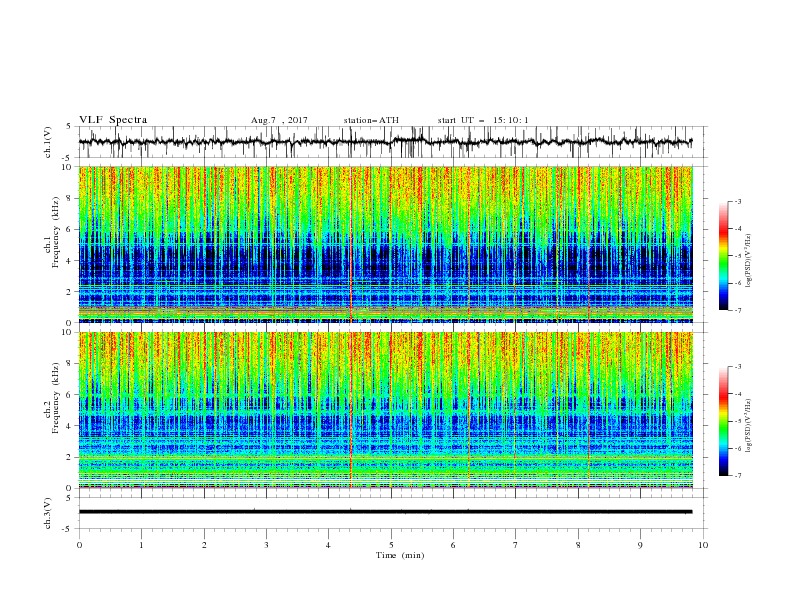
Task: Click the 'Time (min)' axis label
Action: pos(400,555)
